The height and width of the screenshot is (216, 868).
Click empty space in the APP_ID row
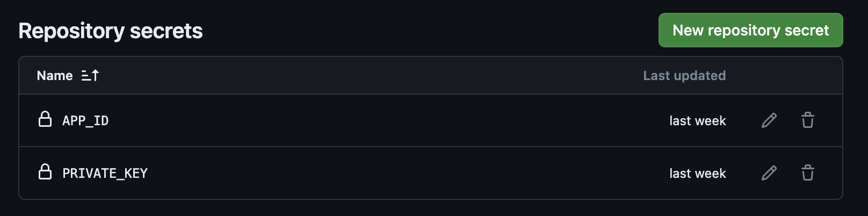[x=376, y=121]
